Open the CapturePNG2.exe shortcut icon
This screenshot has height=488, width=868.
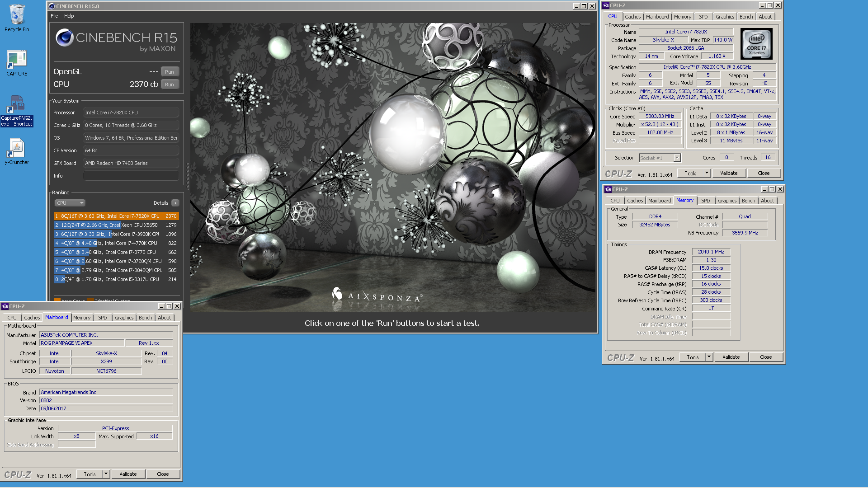pyautogui.click(x=17, y=111)
